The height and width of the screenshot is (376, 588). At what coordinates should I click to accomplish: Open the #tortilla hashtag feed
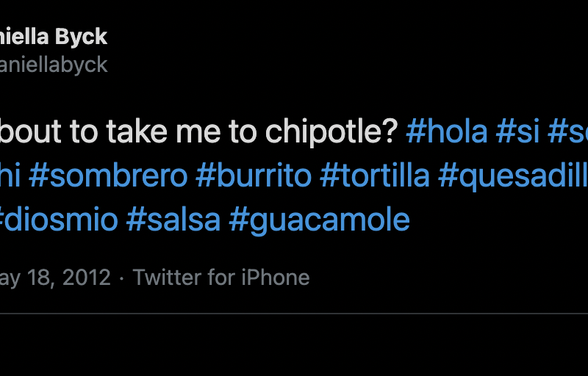pyautogui.click(x=375, y=176)
